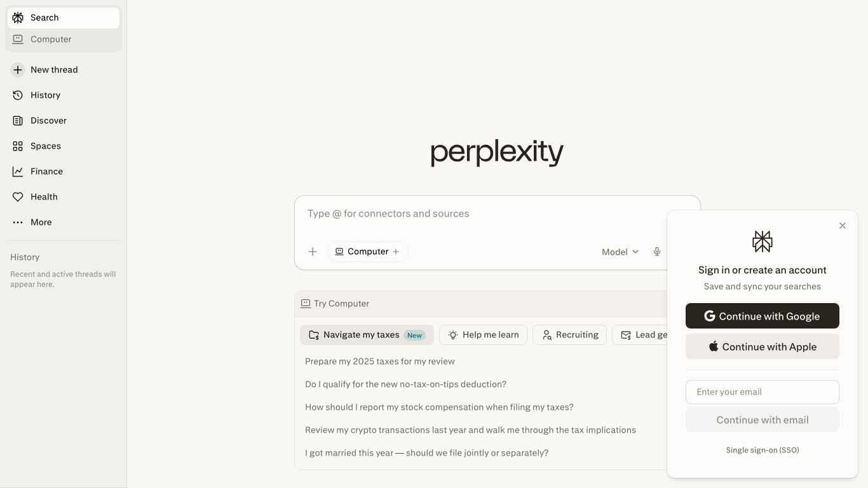Screen dimensions: 868x488
Task: Open the attach sources plus icon
Action: [x=313, y=252]
